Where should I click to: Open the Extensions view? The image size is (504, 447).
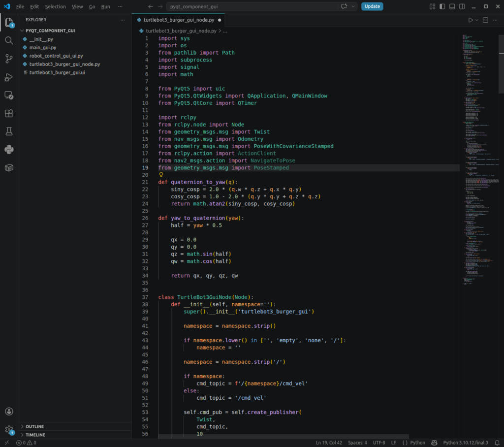(x=9, y=113)
